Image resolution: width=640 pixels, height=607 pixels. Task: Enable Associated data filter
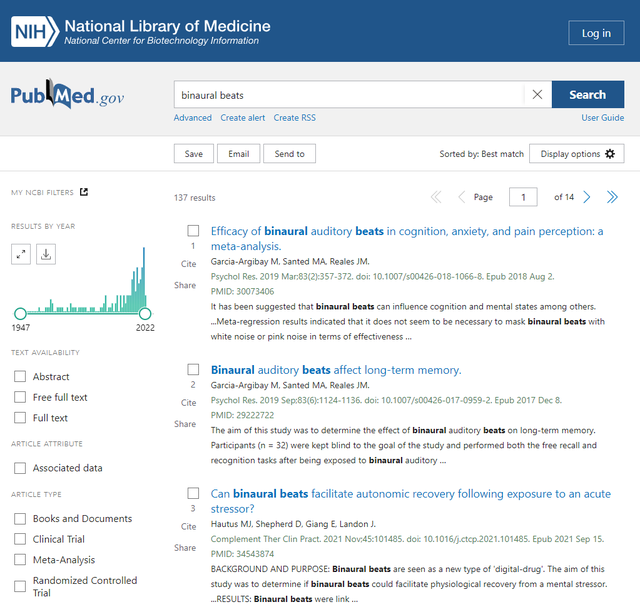point(20,468)
